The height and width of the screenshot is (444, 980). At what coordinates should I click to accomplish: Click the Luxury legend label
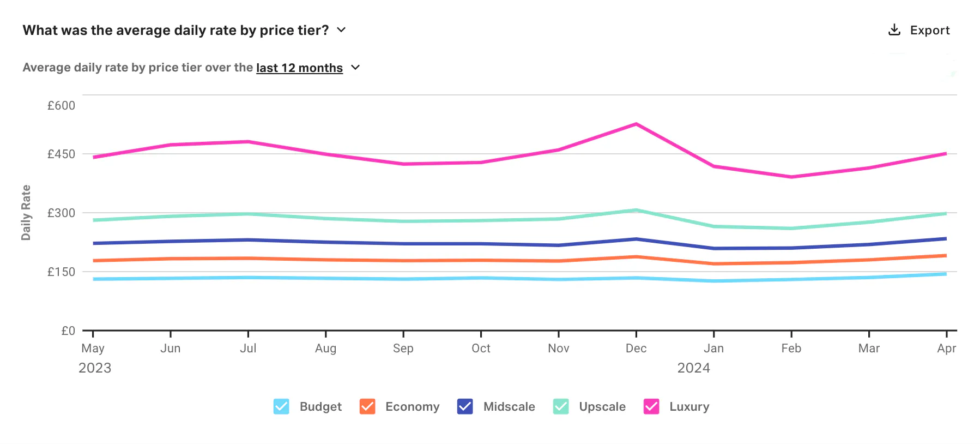pos(689,407)
